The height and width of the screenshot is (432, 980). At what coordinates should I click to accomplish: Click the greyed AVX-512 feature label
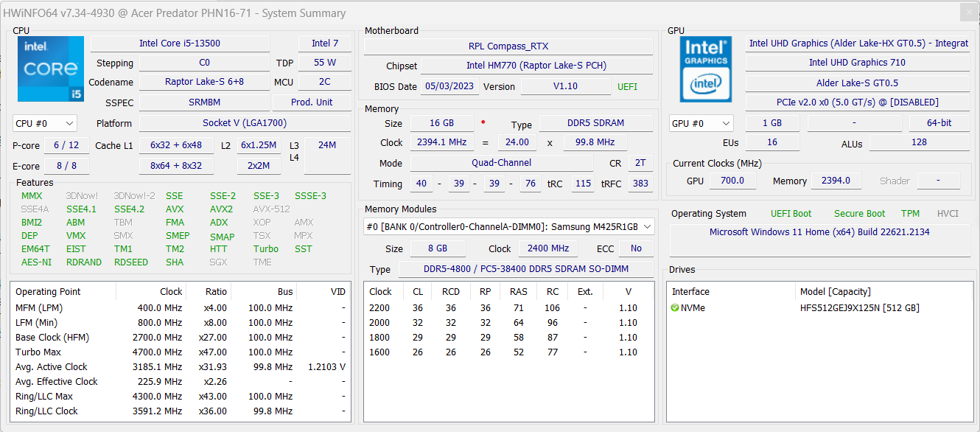pyautogui.click(x=271, y=209)
